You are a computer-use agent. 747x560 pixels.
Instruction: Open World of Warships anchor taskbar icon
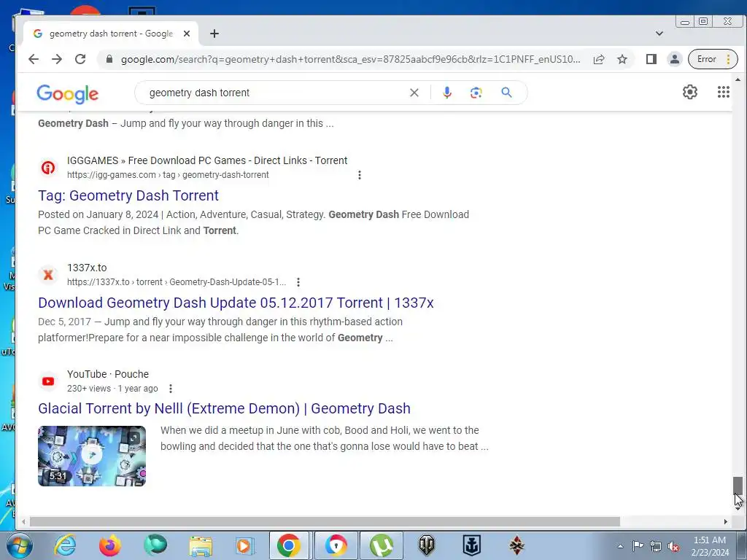[471, 545]
